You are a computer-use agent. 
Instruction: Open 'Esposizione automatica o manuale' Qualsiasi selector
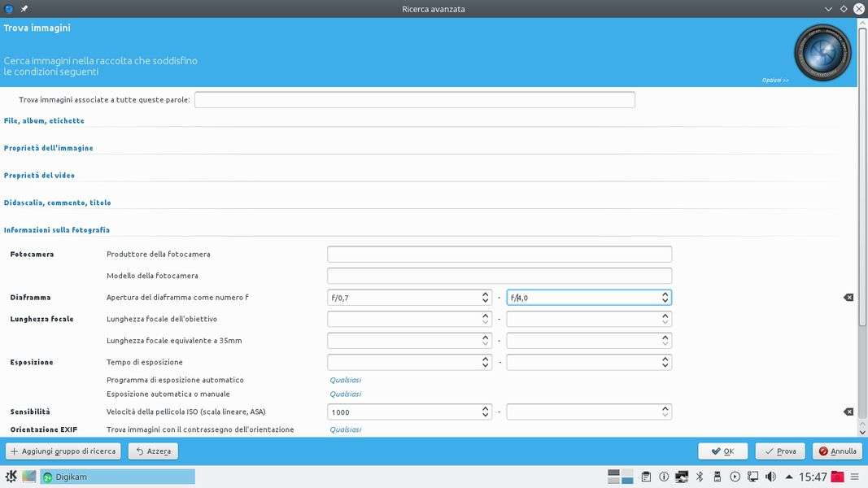tap(345, 394)
